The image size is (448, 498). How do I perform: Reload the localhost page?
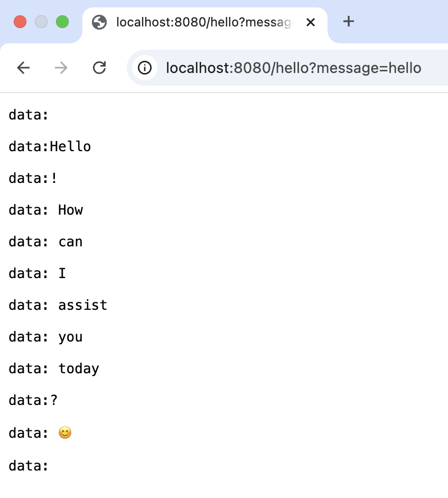click(99, 68)
